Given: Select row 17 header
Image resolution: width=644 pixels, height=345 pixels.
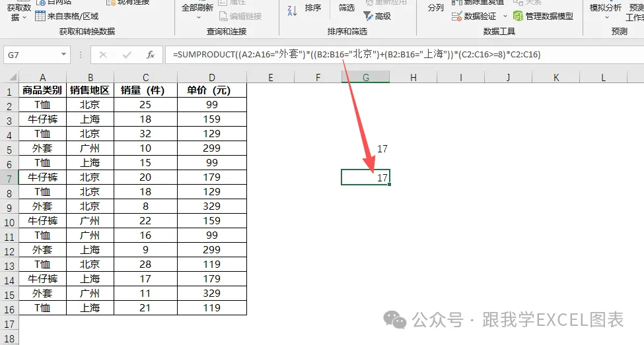Looking at the screenshot, I should (x=9, y=324).
